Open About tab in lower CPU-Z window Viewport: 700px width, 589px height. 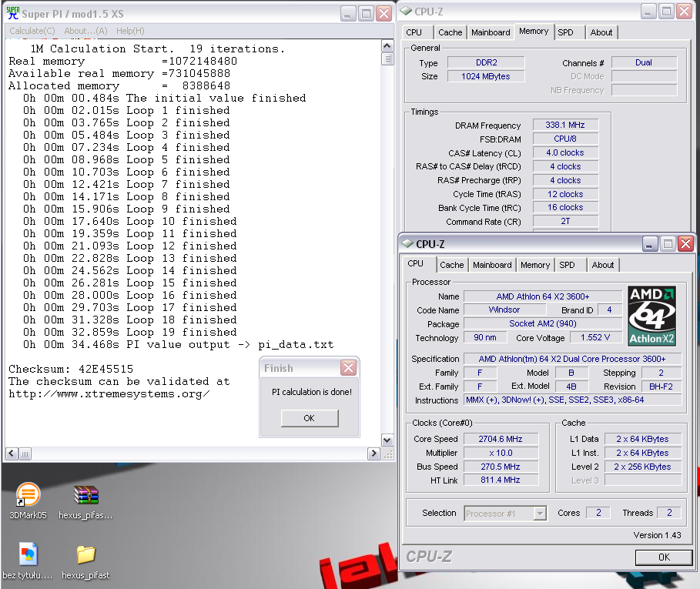tap(603, 265)
